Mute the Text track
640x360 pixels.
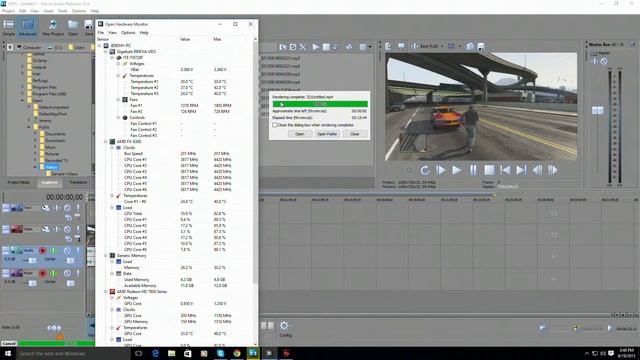pyautogui.click(x=67, y=208)
